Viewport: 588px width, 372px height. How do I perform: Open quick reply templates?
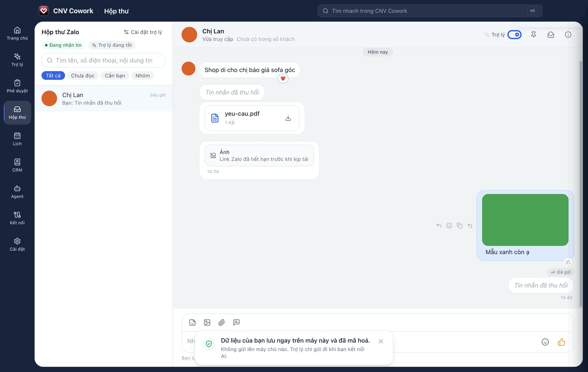tap(236, 322)
